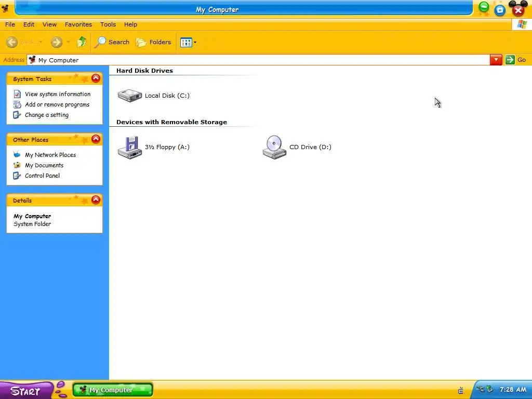Click the small tray icon left of notification area
532x399 pixels.
coord(461,390)
